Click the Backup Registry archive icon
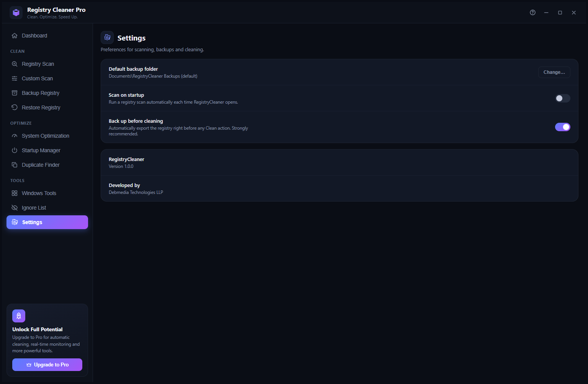Screen dimensions: 588x384 [x=15, y=93]
